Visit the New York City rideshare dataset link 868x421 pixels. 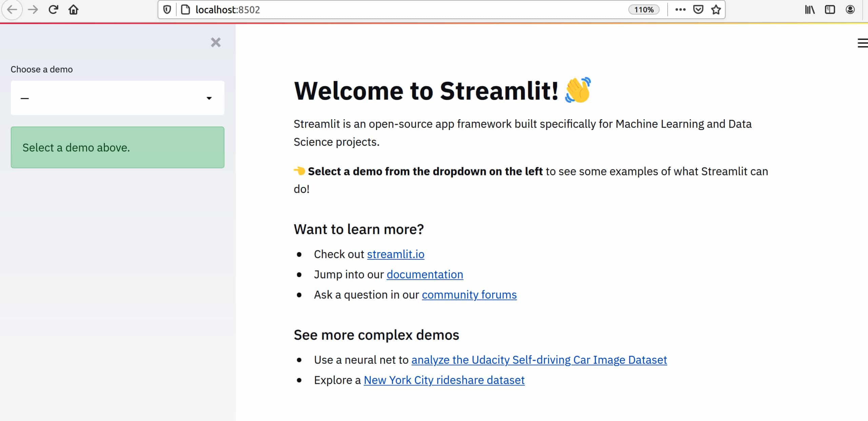(443, 380)
